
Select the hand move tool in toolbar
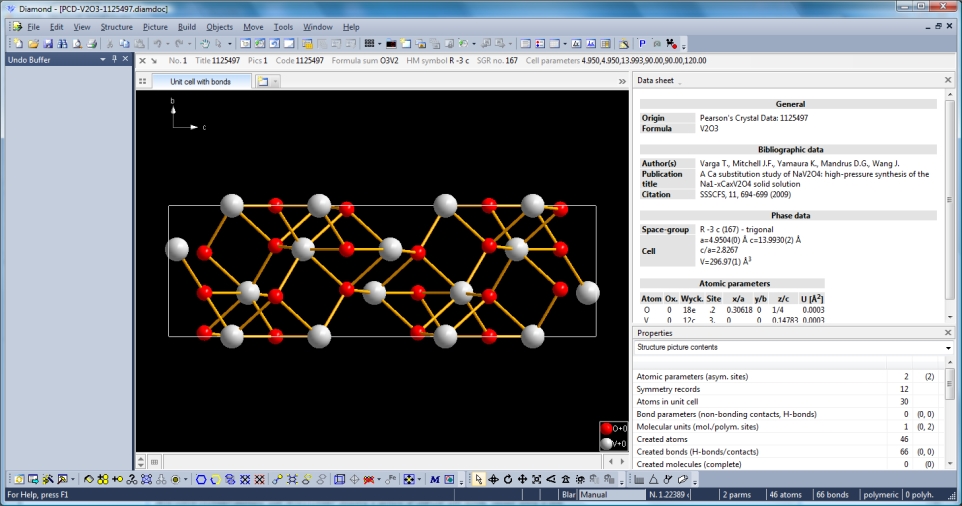pyautogui.click(x=204, y=44)
